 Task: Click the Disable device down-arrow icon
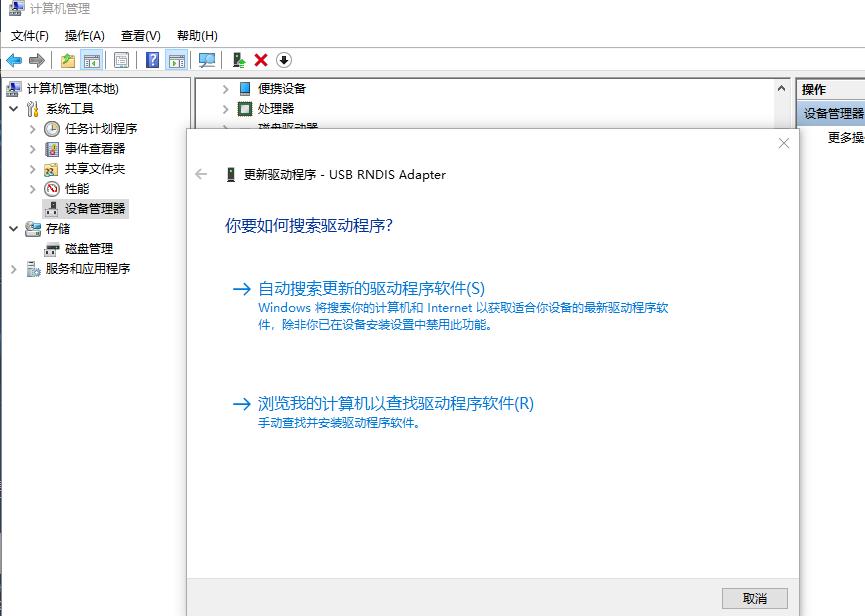coord(284,60)
